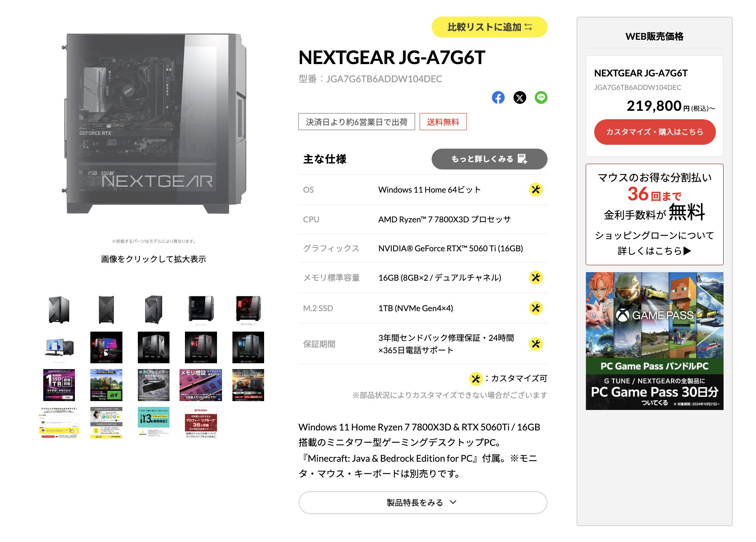Select the メモリ増設 memory upgrade thumbnail
This screenshot has height=542, width=756.
pos(201,385)
